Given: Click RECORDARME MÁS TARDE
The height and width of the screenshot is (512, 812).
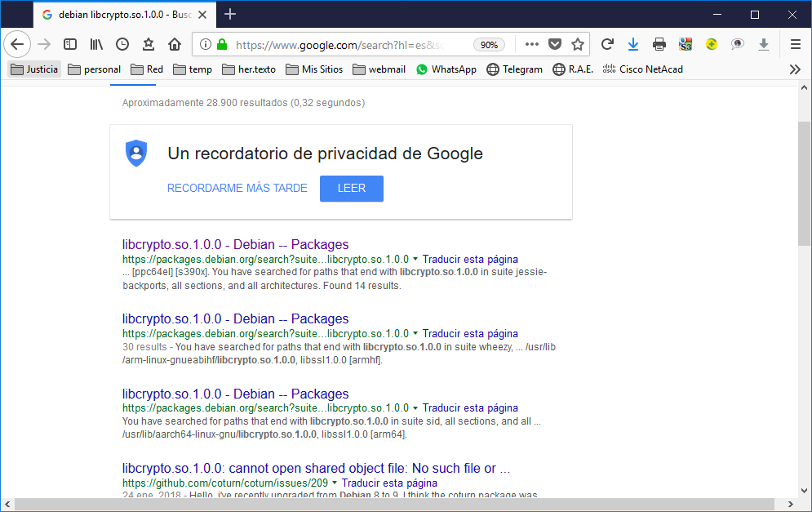Looking at the screenshot, I should click(237, 188).
